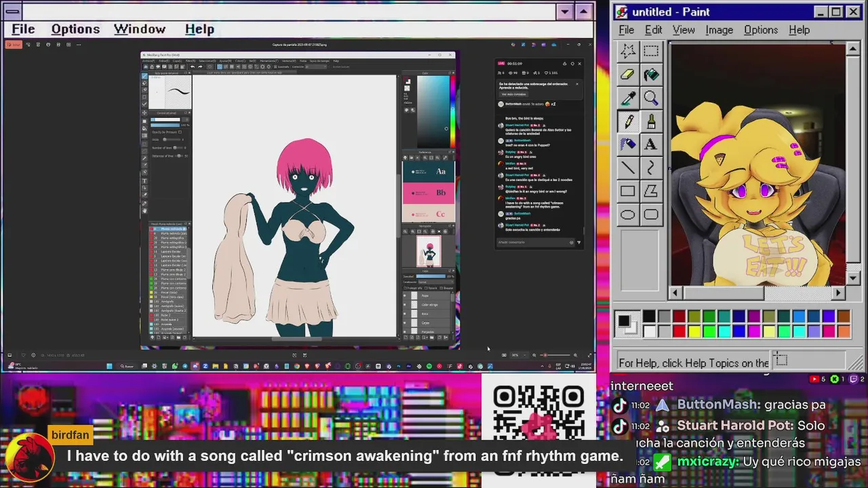Viewport: 868px width, 488px height.
Task: Open the File menu in Paint
Action: click(x=627, y=30)
